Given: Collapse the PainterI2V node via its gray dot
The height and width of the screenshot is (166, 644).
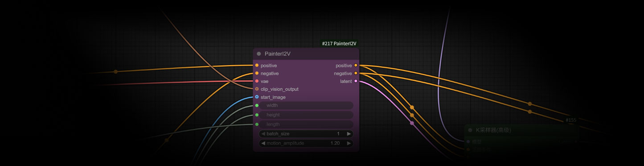Looking at the screenshot, I should point(259,54).
